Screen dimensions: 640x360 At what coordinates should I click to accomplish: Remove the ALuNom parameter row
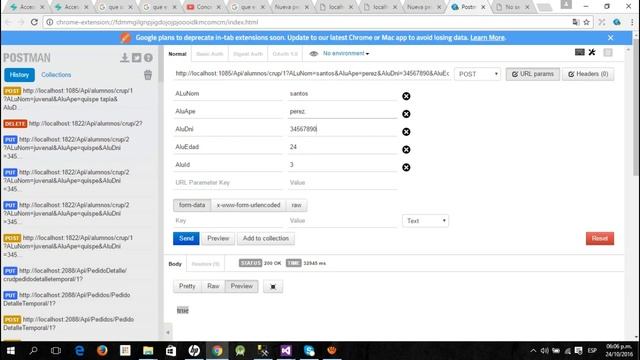pos(406,96)
